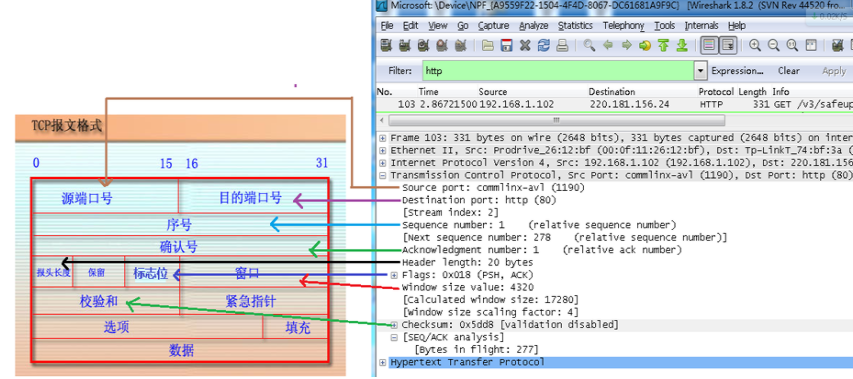The width and height of the screenshot is (853, 379).
Task: Zoom in on packet text
Action: click(755, 46)
